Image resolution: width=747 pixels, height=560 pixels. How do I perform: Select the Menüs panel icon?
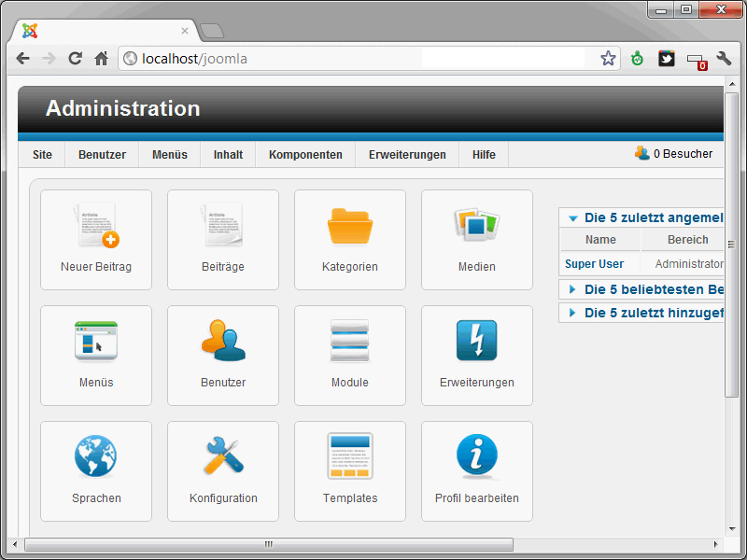pyautogui.click(x=96, y=343)
